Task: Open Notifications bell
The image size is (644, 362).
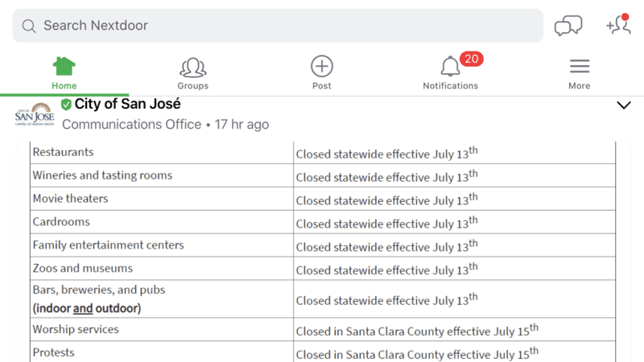Action: pyautogui.click(x=451, y=73)
